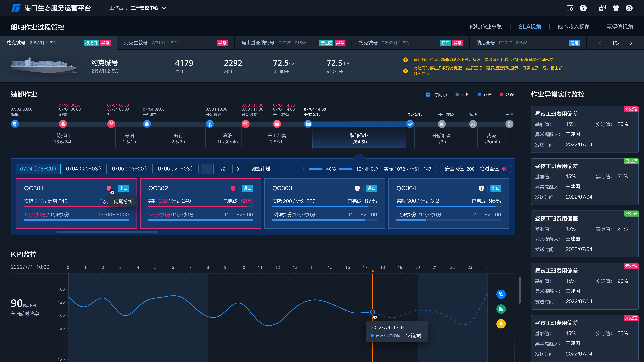Click the green message icon beside chart
Screen dimensions: 644x362
501,309
